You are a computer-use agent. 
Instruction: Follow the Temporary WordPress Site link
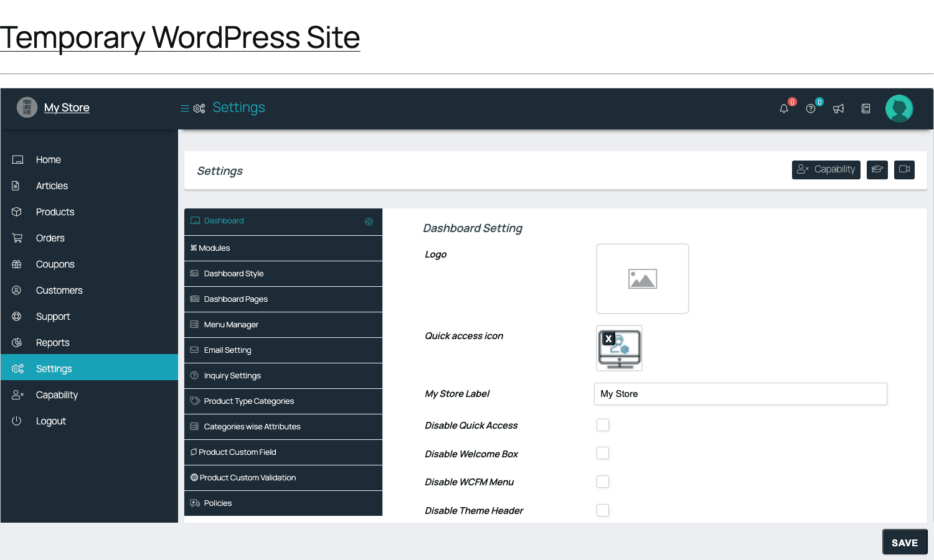tap(180, 37)
